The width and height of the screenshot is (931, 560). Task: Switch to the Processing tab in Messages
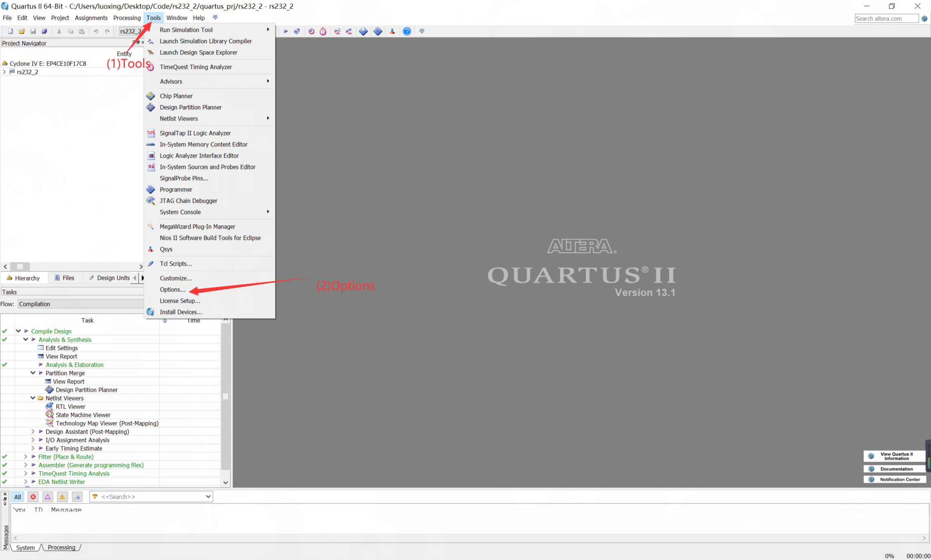point(61,547)
